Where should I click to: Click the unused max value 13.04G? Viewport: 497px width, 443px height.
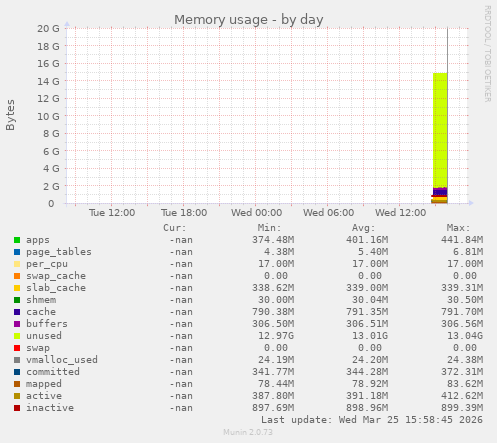pyautogui.click(x=465, y=336)
